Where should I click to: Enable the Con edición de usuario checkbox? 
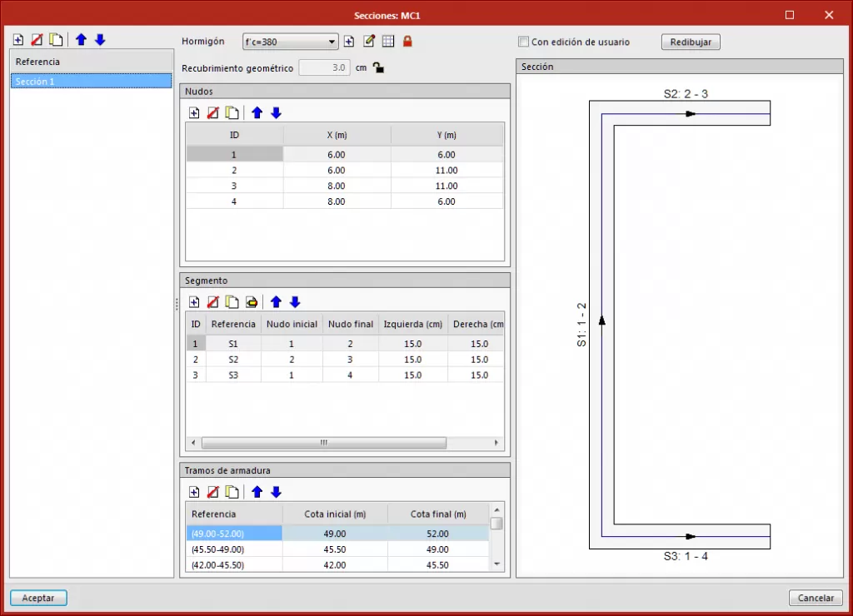[523, 42]
